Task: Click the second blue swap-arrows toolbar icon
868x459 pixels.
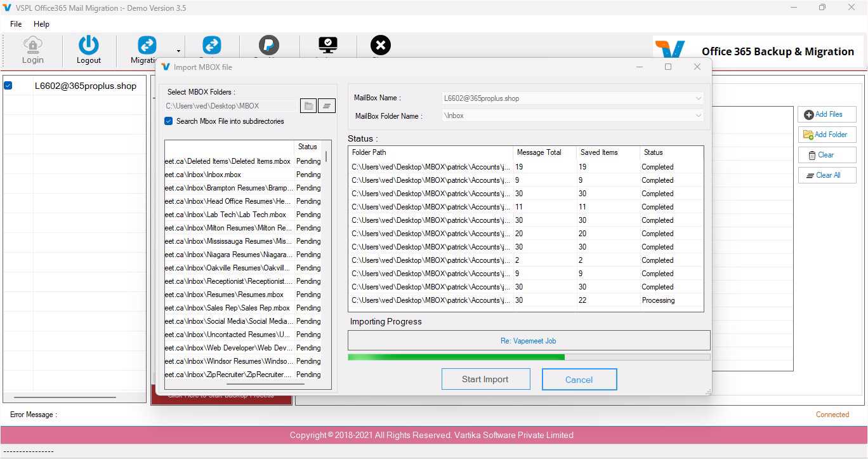Action: (211, 45)
